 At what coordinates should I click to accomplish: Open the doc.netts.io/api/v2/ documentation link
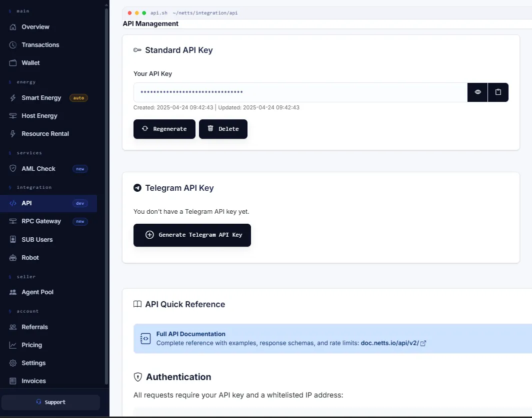point(393,343)
